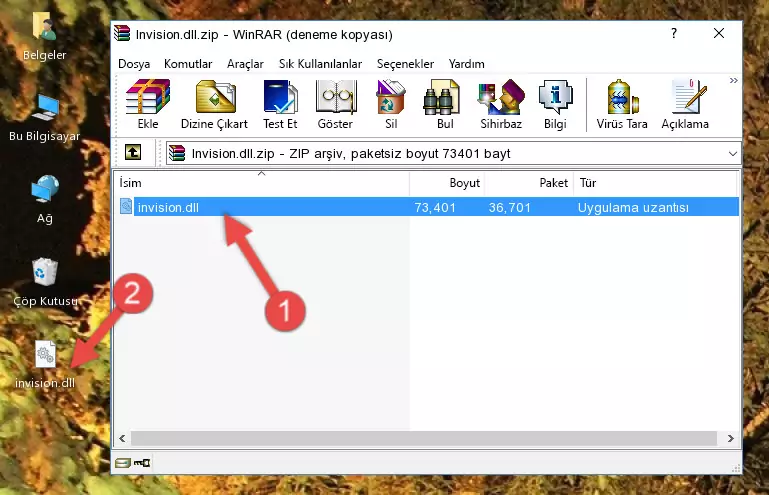Open the Dosya menu
The image size is (769, 495).
click(x=134, y=64)
